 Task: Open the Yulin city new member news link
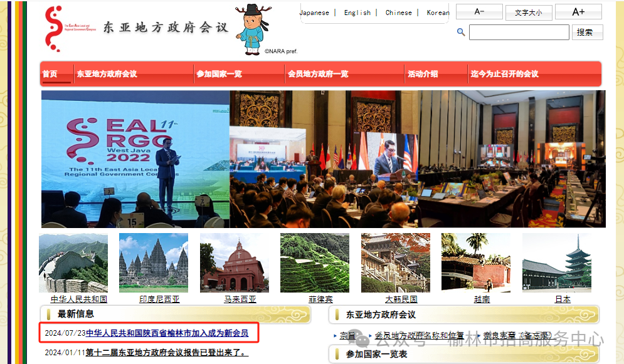tap(167, 333)
